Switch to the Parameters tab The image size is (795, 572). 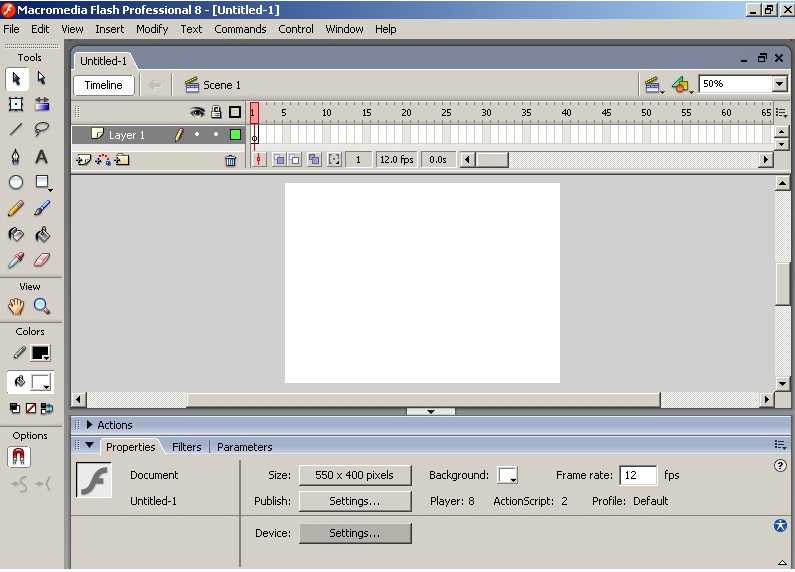click(245, 447)
